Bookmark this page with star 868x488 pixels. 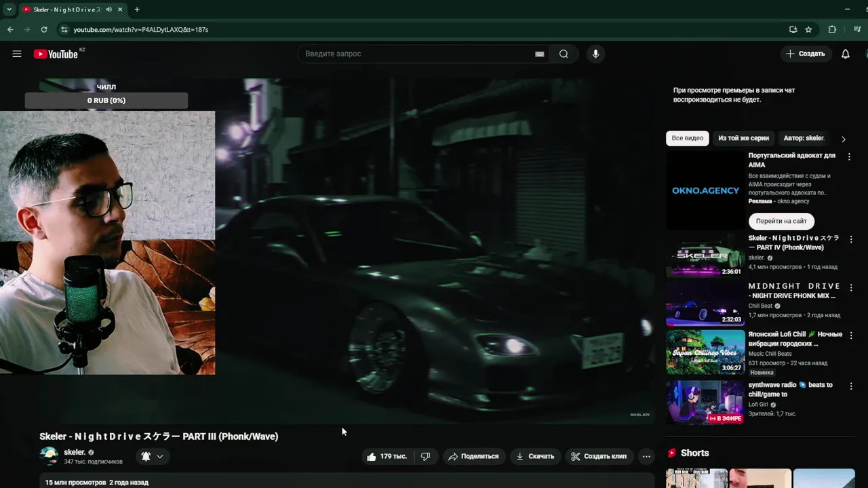(808, 30)
